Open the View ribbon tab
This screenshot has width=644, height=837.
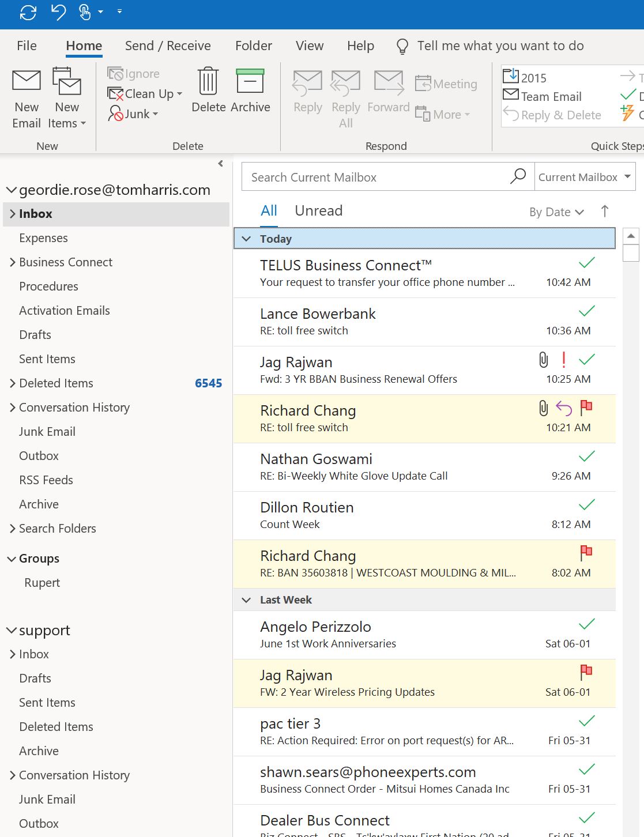[310, 46]
